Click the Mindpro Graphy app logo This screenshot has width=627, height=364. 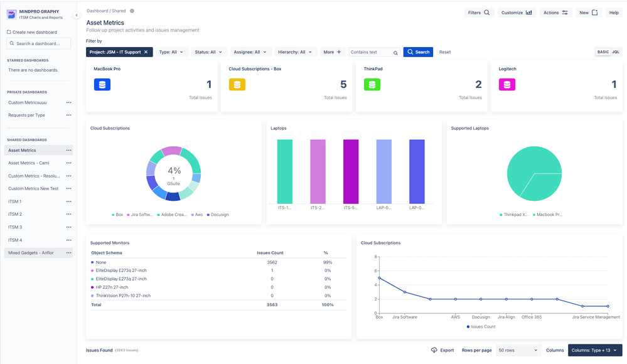pos(11,14)
